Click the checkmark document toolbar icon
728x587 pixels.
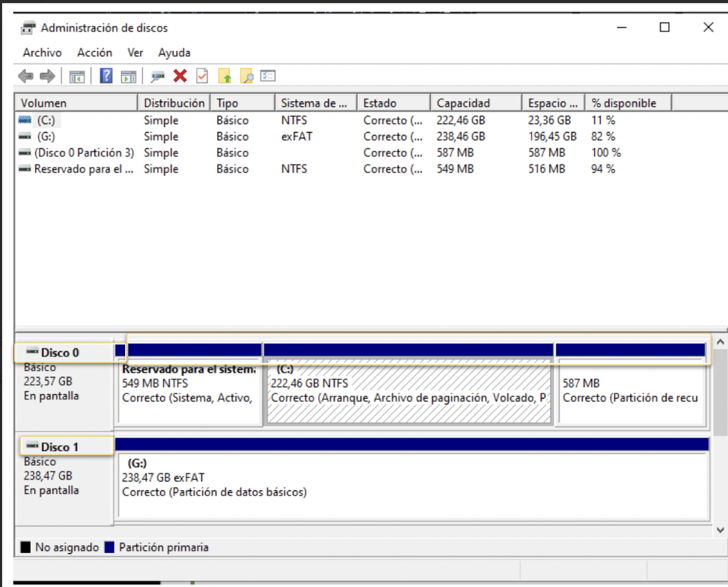[x=201, y=76]
